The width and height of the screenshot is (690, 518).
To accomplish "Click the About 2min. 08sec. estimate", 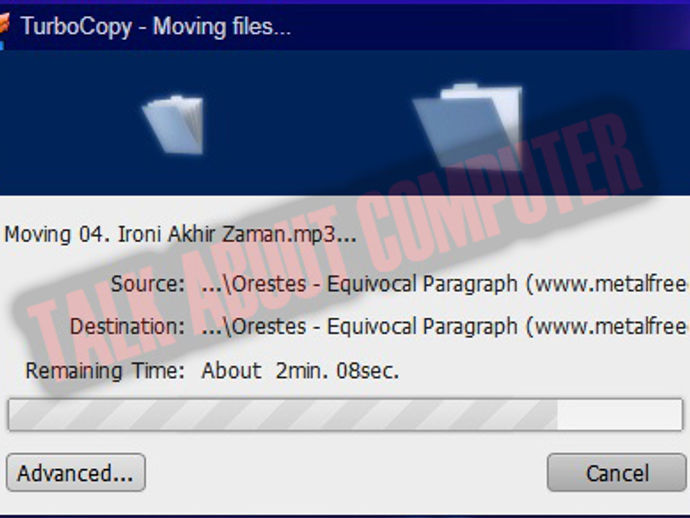I will (x=300, y=371).
